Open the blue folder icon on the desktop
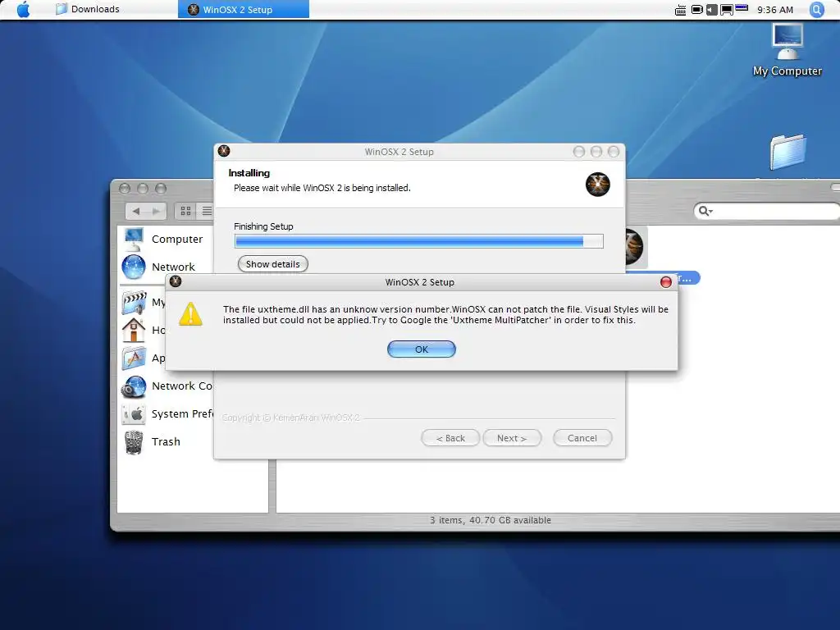 (788, 152)
